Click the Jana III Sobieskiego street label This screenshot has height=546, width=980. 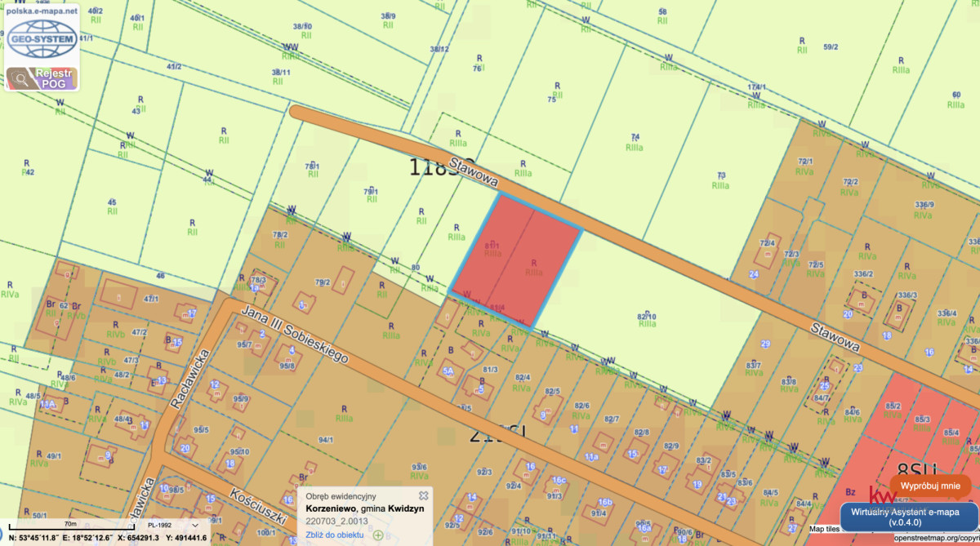click(296, 335)
